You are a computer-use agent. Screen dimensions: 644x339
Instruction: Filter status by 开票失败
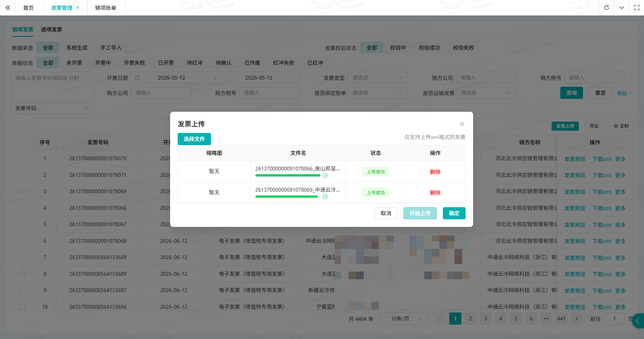[x=134, y=63]
